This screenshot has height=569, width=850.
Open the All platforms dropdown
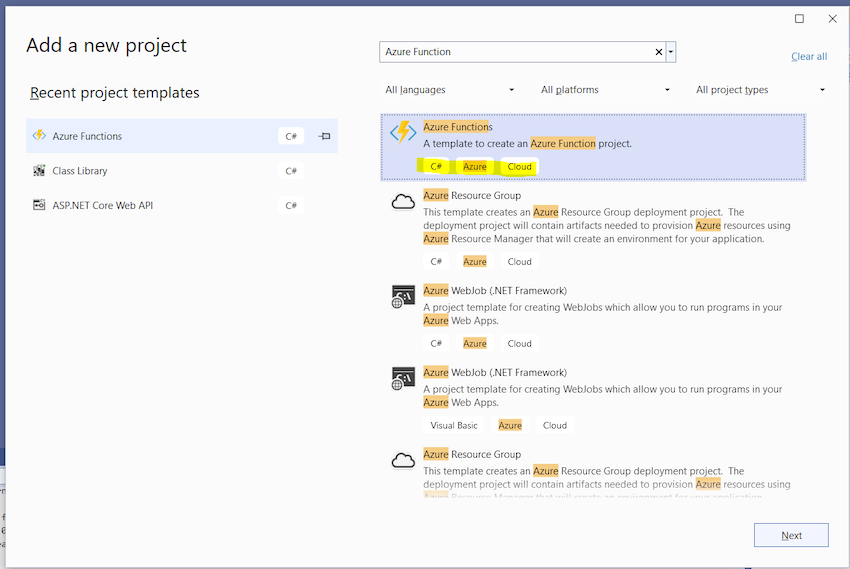click(605, 90)
